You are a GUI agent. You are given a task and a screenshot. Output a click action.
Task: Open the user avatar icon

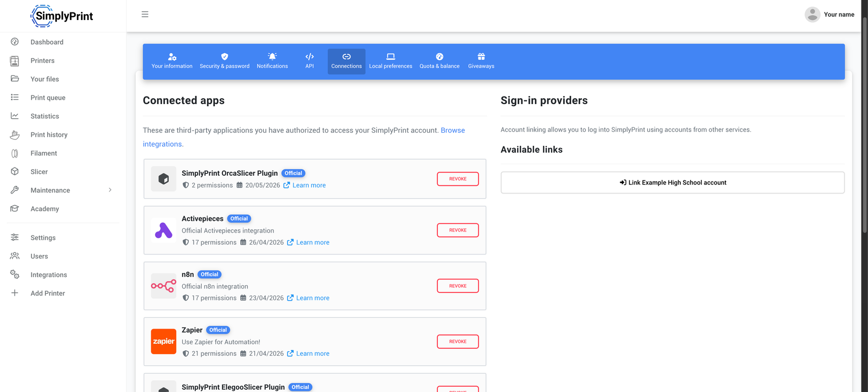[812, 15]
